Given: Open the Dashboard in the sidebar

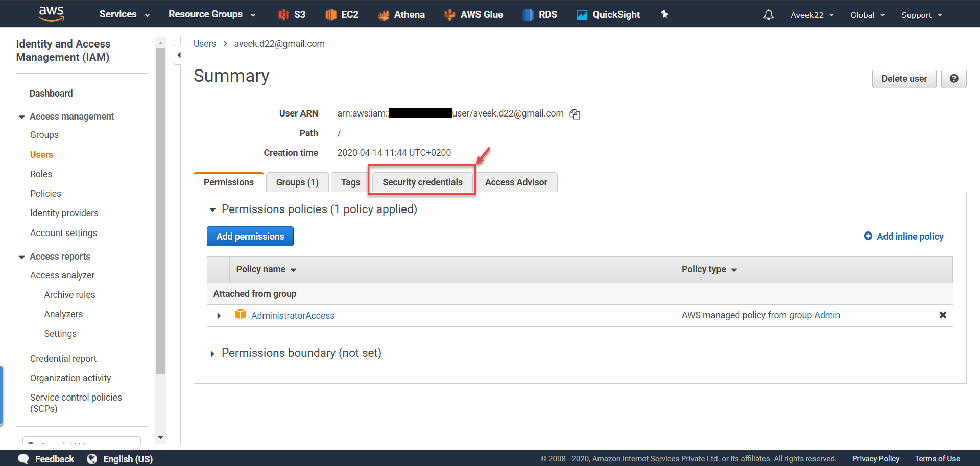Looking at the screenshot, I should pyautogui.click(x=51, y=94).
